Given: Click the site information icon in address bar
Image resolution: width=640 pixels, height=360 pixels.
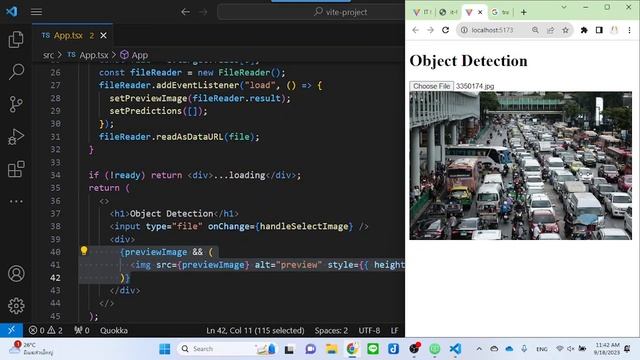Looking at the screenshot, I should pyautogui.click(x=464, y=30).
